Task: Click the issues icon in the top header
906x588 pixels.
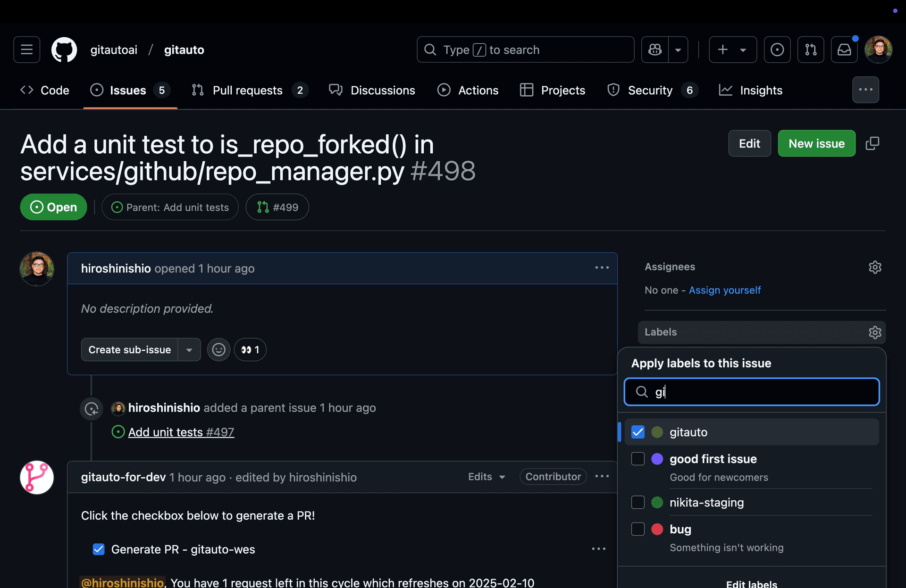Action: pyautogui.click(x=777, y=50)
